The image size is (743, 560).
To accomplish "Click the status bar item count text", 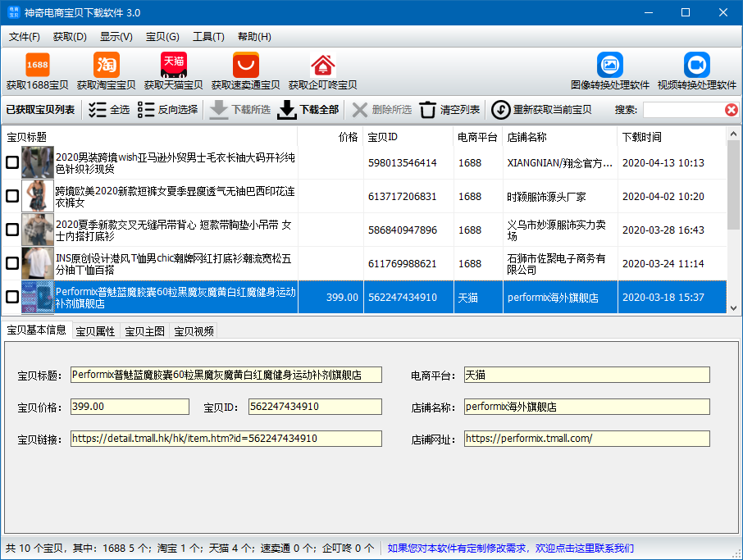I will pos(189,549).
